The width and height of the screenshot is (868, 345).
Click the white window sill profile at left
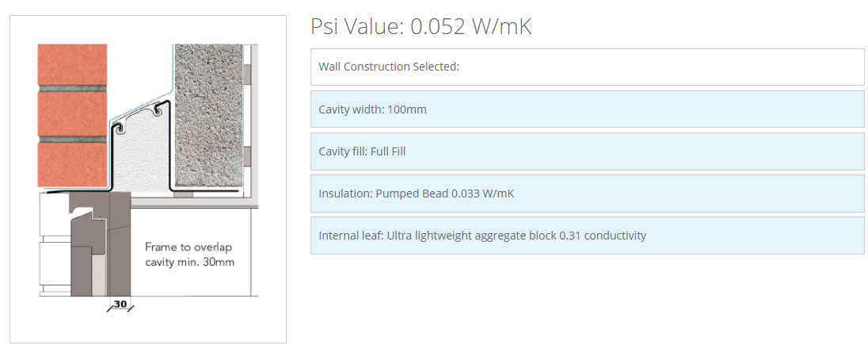(54, 244)
